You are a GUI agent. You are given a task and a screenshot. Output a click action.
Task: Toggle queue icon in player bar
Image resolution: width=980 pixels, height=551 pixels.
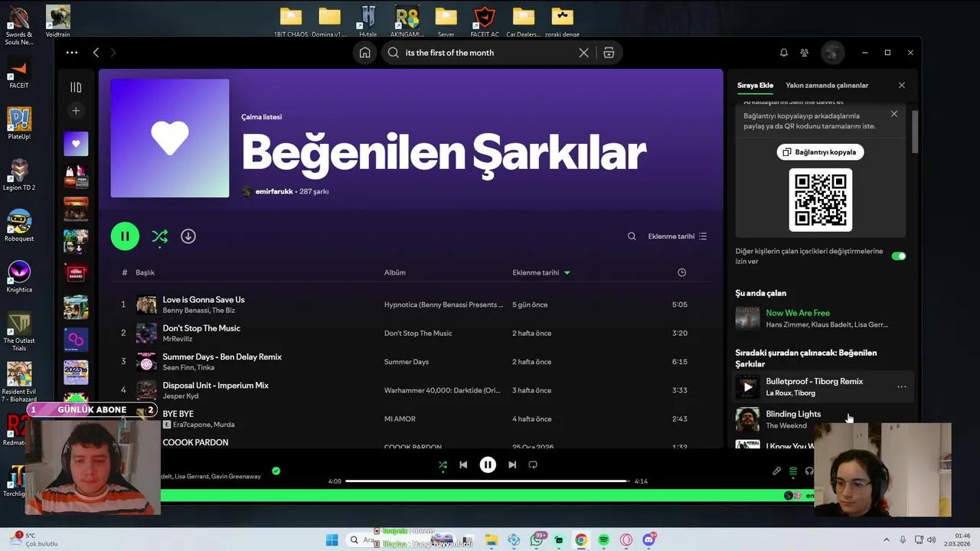pyautogui.click(x=793, y=471)
